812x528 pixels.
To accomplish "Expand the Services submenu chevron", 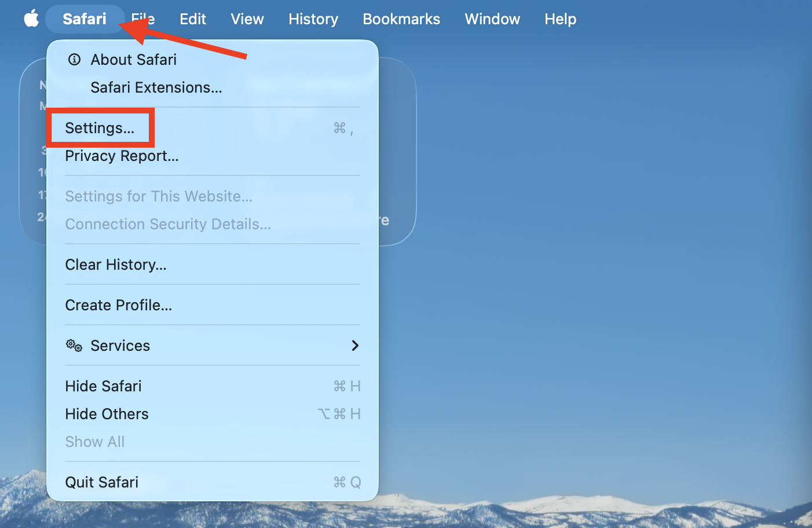I will [x=355, y=345].
